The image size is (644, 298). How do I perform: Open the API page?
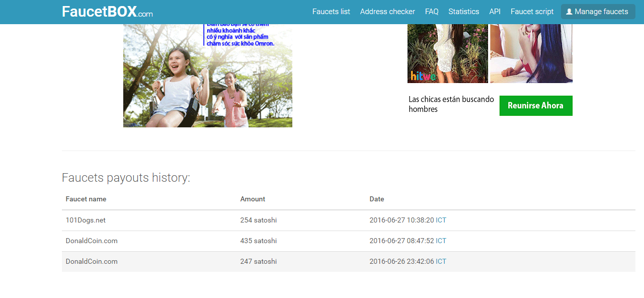point(495,12)
